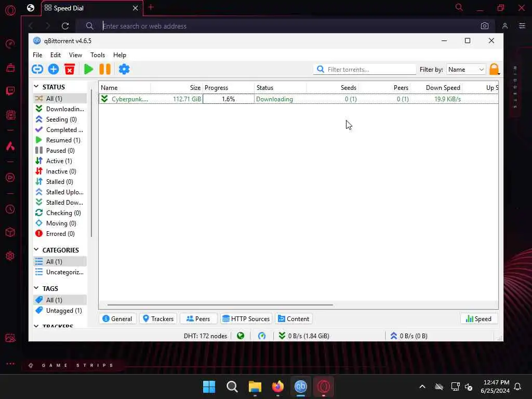Screen dimensions: 532x399
Task: Click the red Remove torrent trash icon
Action: [x=70, y=69]
